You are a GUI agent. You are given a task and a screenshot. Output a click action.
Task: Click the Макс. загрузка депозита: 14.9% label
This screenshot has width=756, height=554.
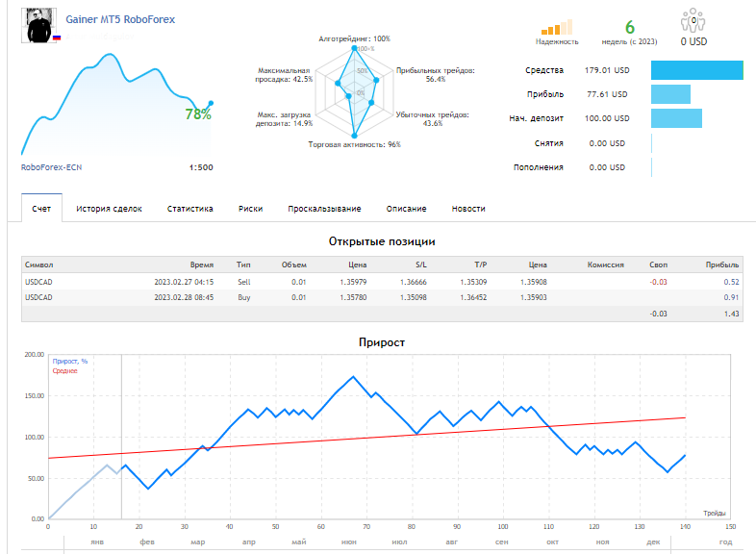pos(284,119)
